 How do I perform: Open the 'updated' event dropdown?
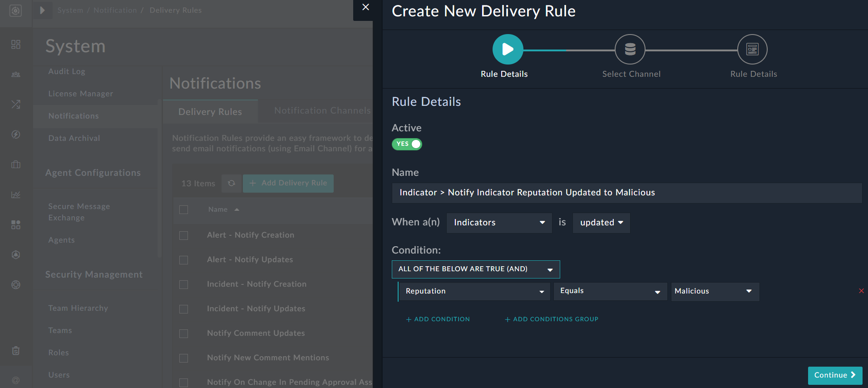[601, 223]
